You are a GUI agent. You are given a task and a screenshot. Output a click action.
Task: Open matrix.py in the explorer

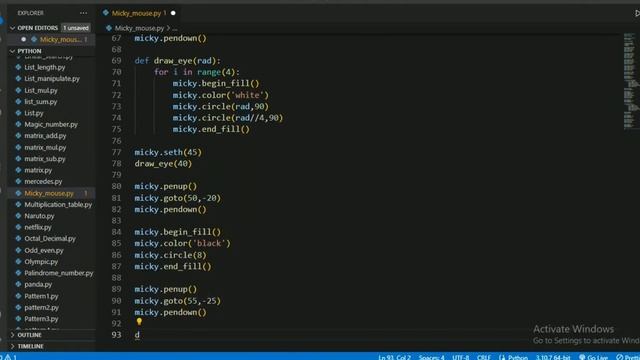click(x=38, y=170)
